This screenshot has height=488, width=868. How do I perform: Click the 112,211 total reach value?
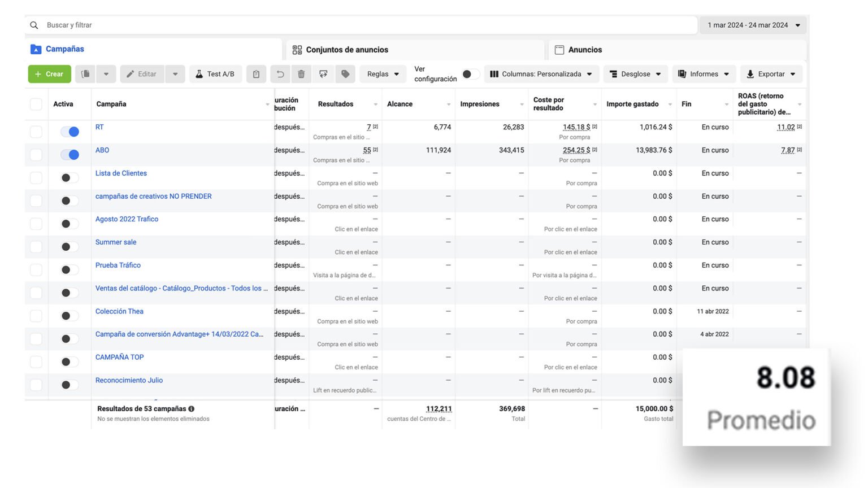click(439, 408)
